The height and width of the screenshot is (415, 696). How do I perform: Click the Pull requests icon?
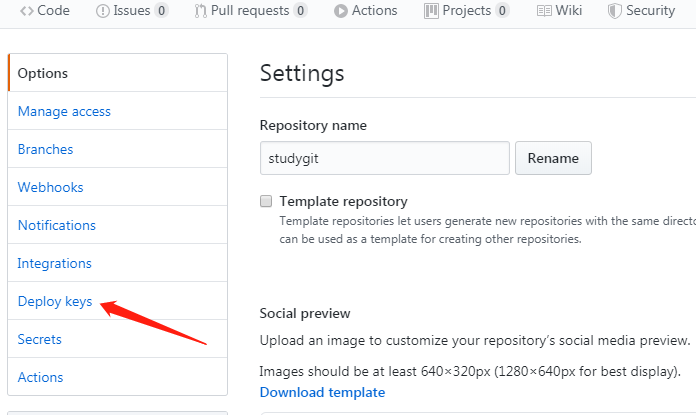pyautogui.click(x=201, y=11)
